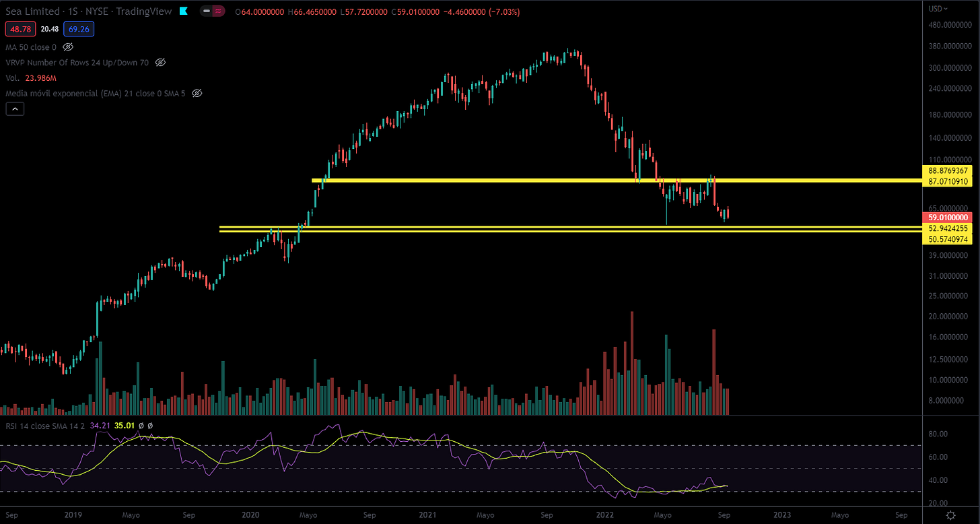Click the RSI scale value 80.00

(938, 434)
